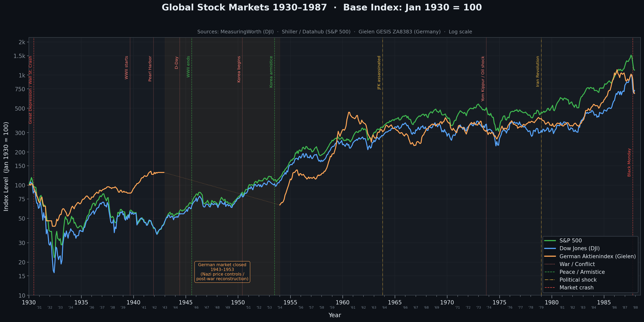The image size is (644, 322).
Task: Click the Korea armistice event label
Action: coord(271,72)
